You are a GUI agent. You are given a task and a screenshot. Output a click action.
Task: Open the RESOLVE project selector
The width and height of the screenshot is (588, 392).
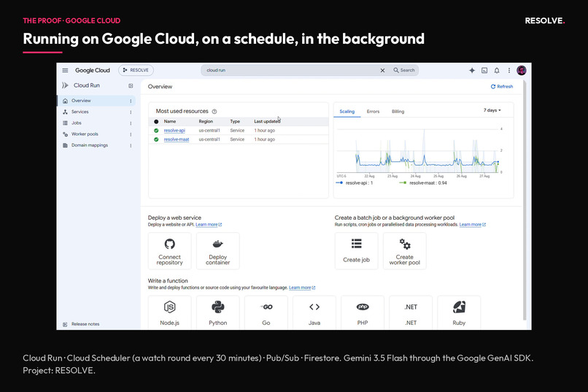pyautogui.click(x=136, y=70)
